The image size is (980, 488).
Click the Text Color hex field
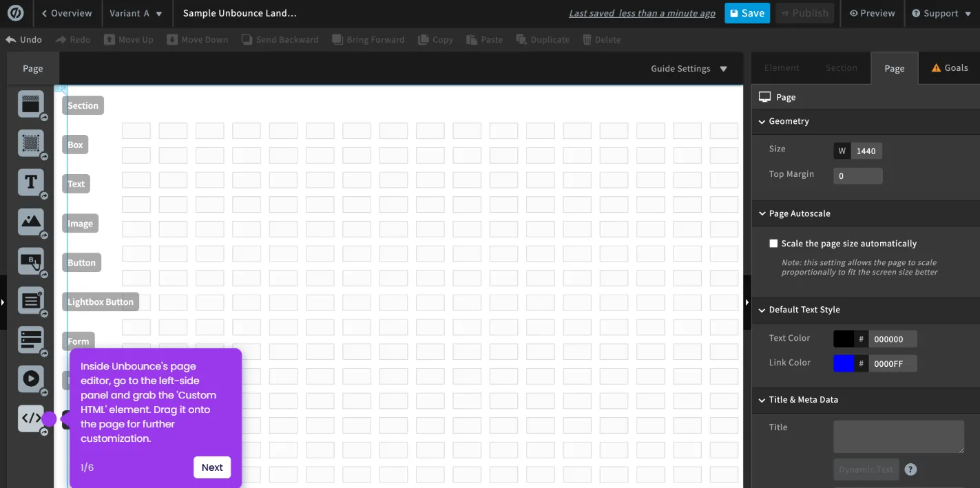893,339
